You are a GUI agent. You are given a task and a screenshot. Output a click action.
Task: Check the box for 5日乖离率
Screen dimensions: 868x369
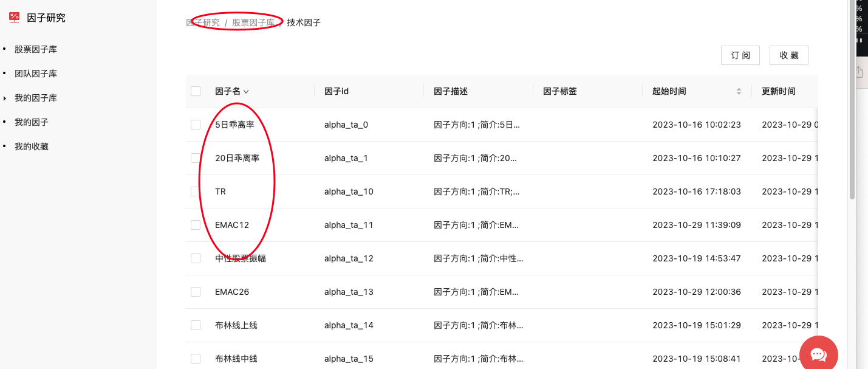[196, 125]
